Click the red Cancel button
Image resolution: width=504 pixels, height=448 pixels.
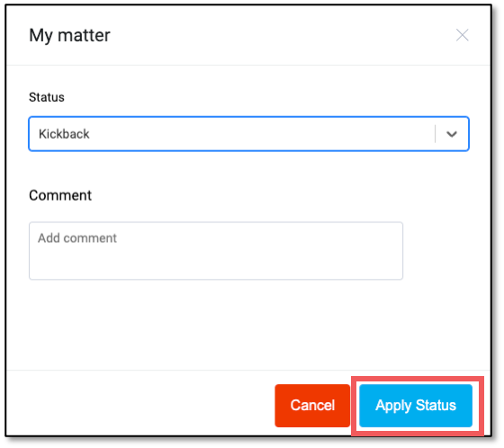[312, 405]
